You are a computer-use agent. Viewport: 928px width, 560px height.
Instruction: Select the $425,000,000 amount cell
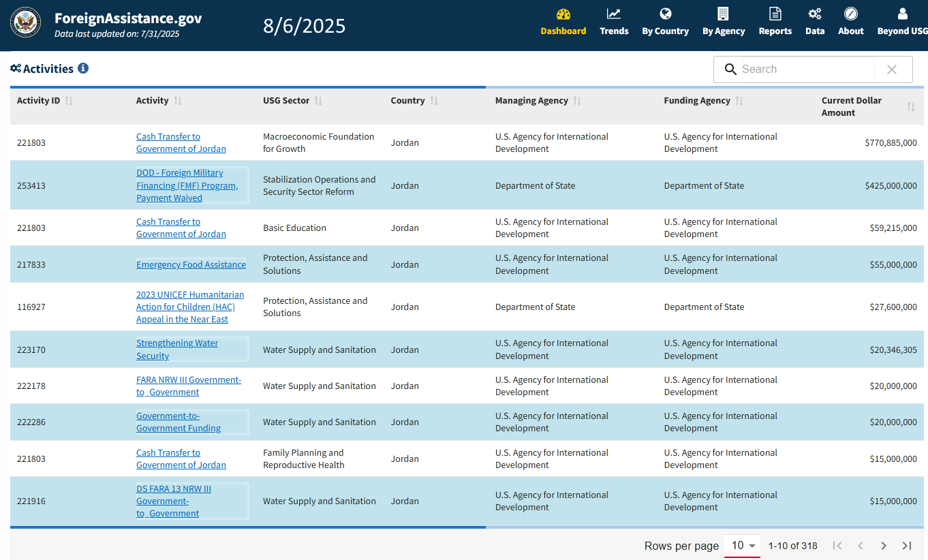(891, 185)
